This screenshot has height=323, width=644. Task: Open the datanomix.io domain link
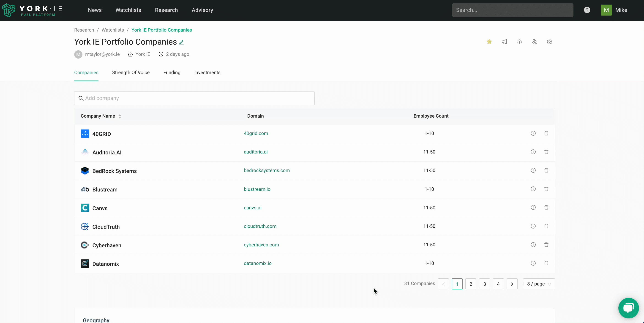point(257,263)
